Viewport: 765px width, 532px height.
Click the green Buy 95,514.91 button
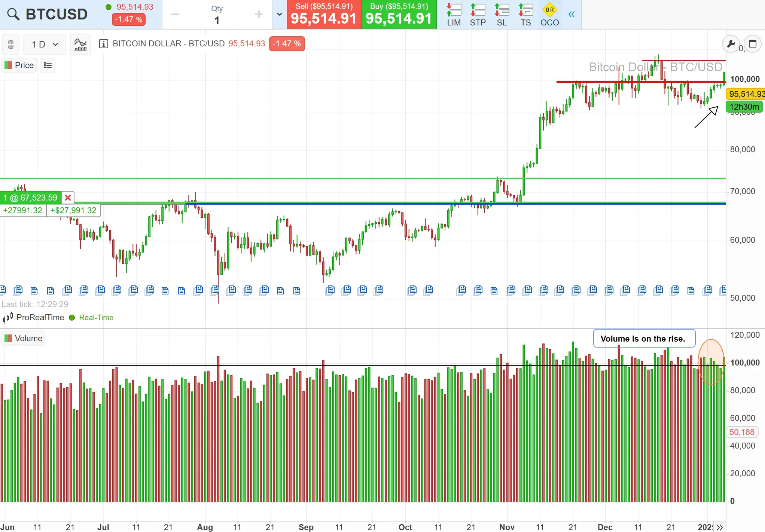(399, 15)
